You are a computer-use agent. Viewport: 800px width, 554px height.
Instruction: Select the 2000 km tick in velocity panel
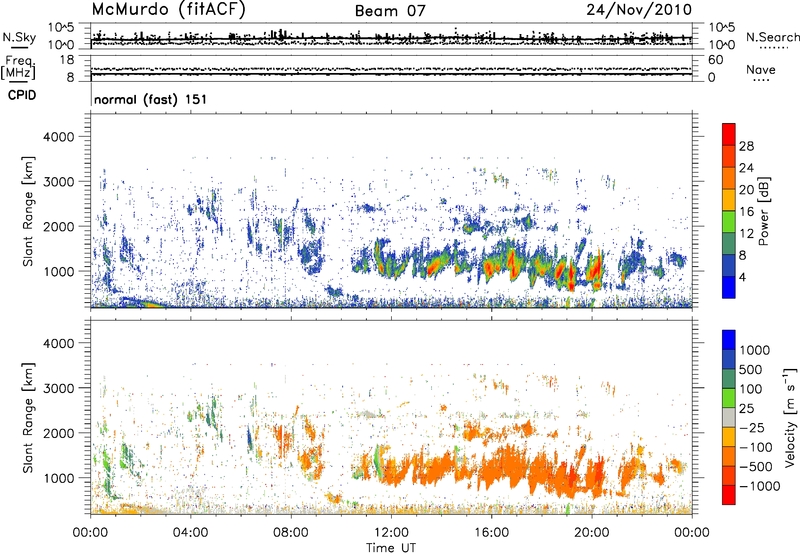coord(58,433)
